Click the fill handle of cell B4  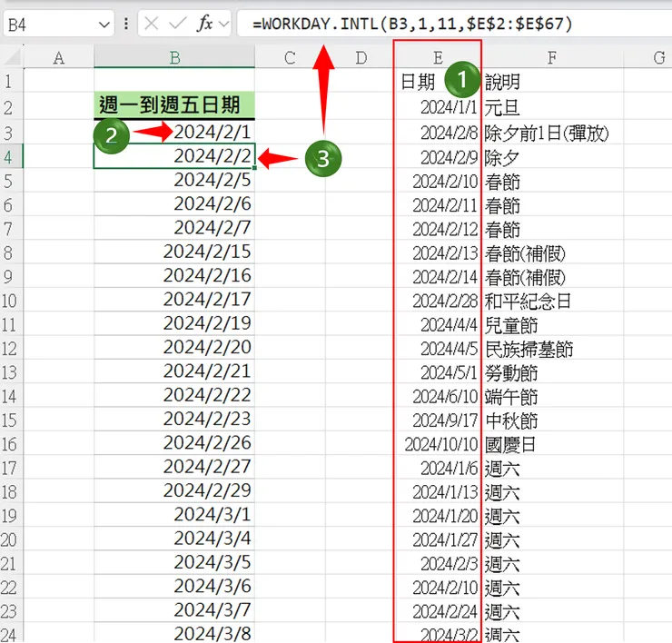click(x=254, y=168)
